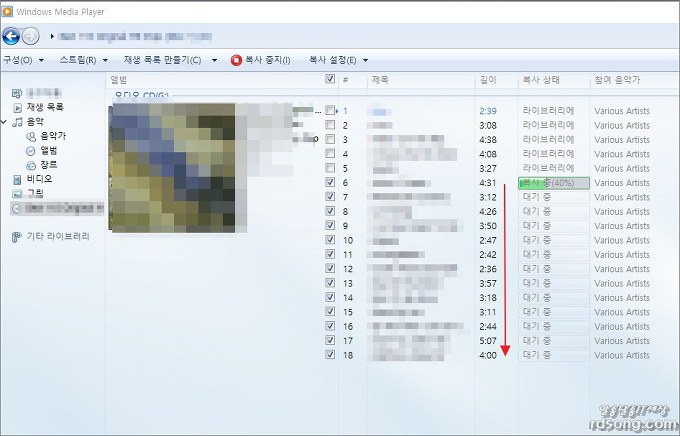Viewport: 680px width, 436px height.
Task: Uncheck the box for track 6
Action: pyautogui.click(x=330, y=182)
